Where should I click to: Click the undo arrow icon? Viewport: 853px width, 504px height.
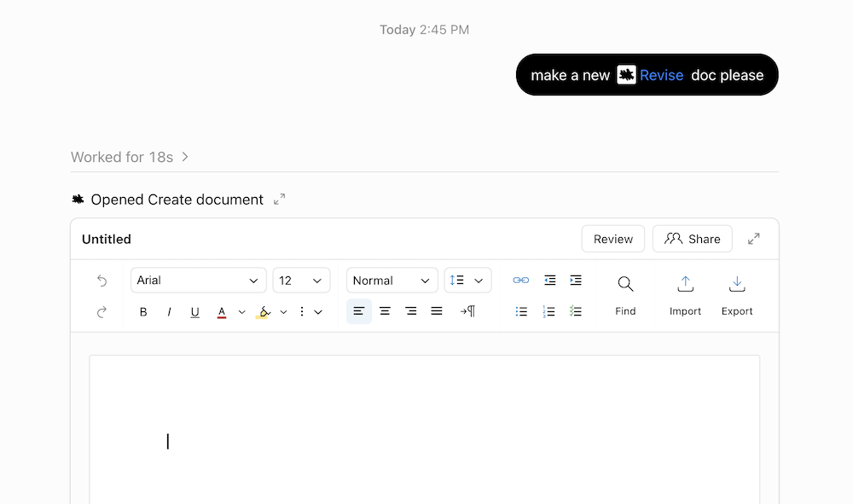pyautogui.click(x=102, y=281)
